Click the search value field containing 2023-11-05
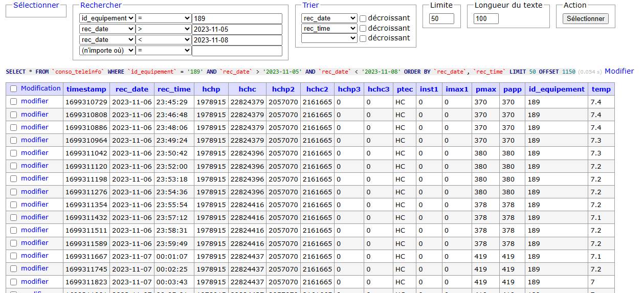The image size is (644, 293). tap(237, 29)
